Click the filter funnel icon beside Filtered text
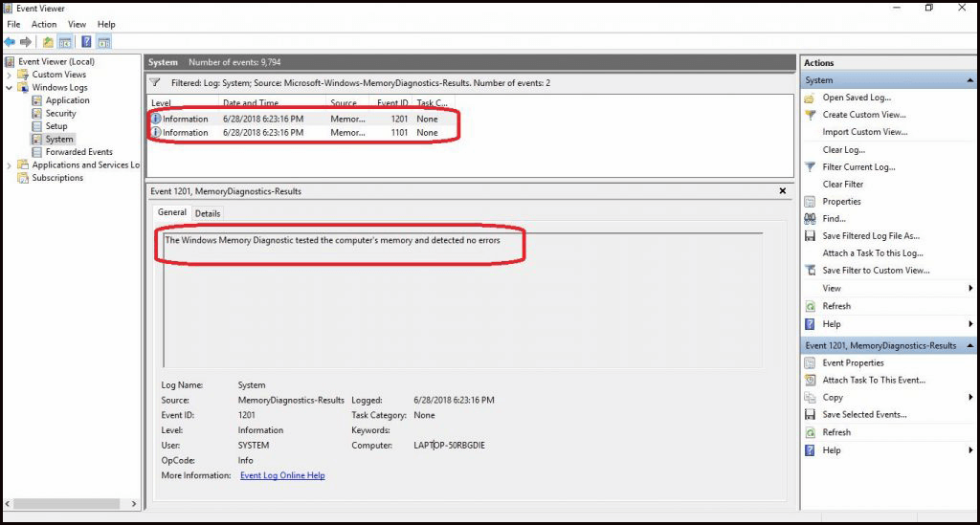The width and height of the screenshot is (980, 525). (155, 82)
